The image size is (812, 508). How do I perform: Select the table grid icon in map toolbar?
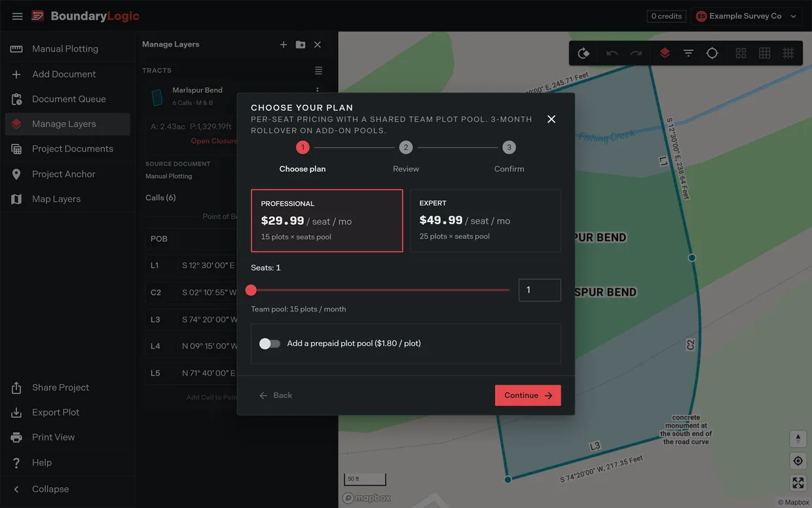coord(764,53)
